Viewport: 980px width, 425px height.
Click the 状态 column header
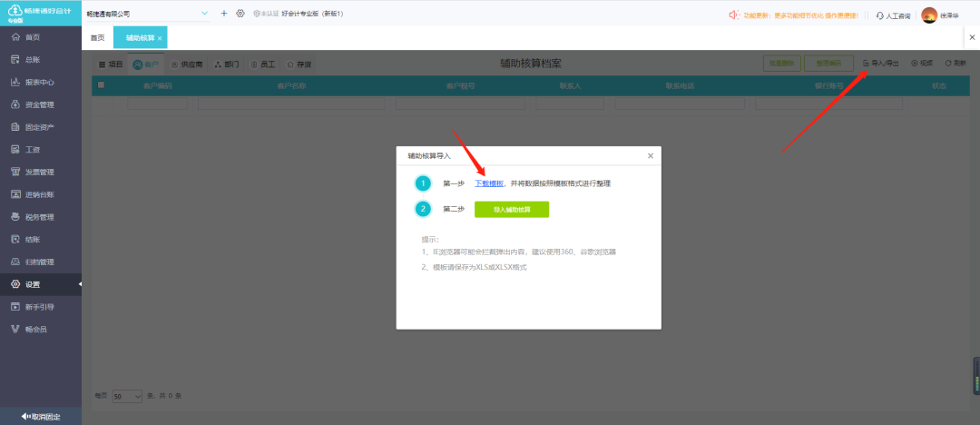(x=939, y=85)
